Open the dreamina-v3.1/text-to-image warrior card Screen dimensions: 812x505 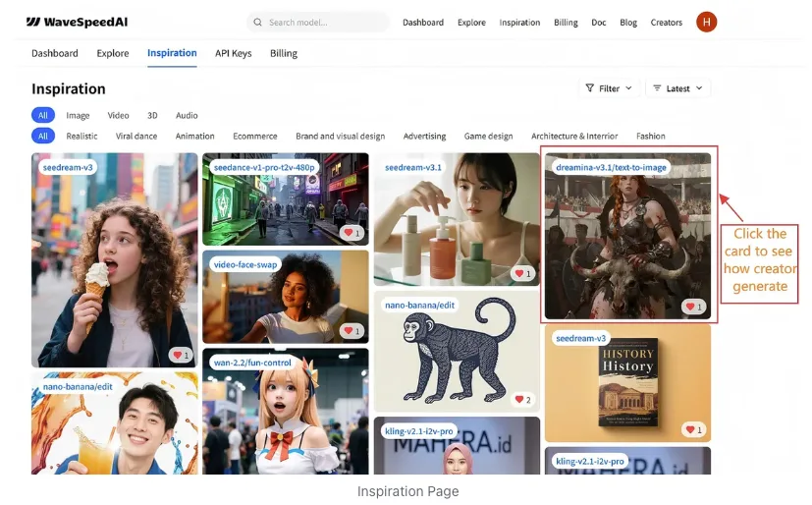[x=627, y=236]
